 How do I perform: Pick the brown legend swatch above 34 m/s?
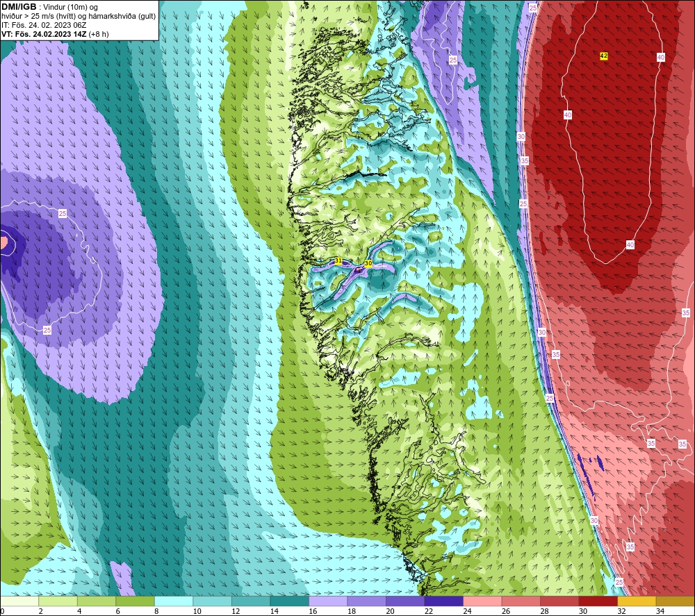675,601
